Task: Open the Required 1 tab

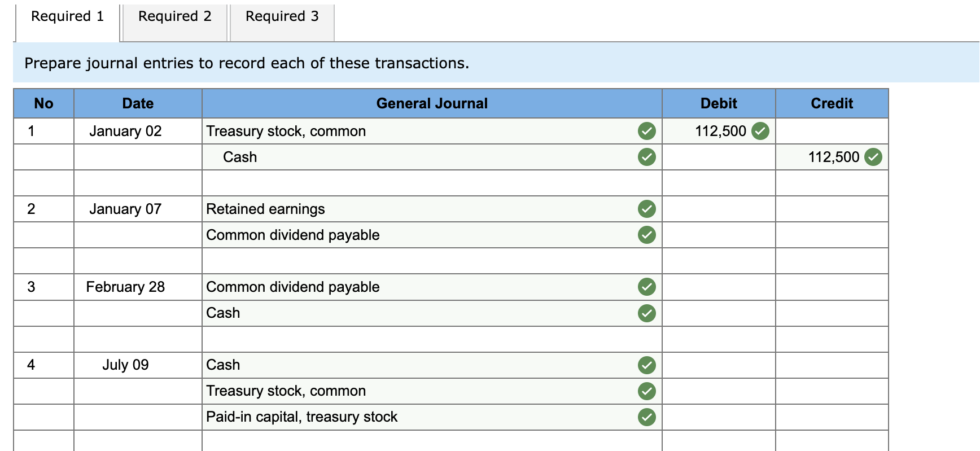Action: coord(67,22)
